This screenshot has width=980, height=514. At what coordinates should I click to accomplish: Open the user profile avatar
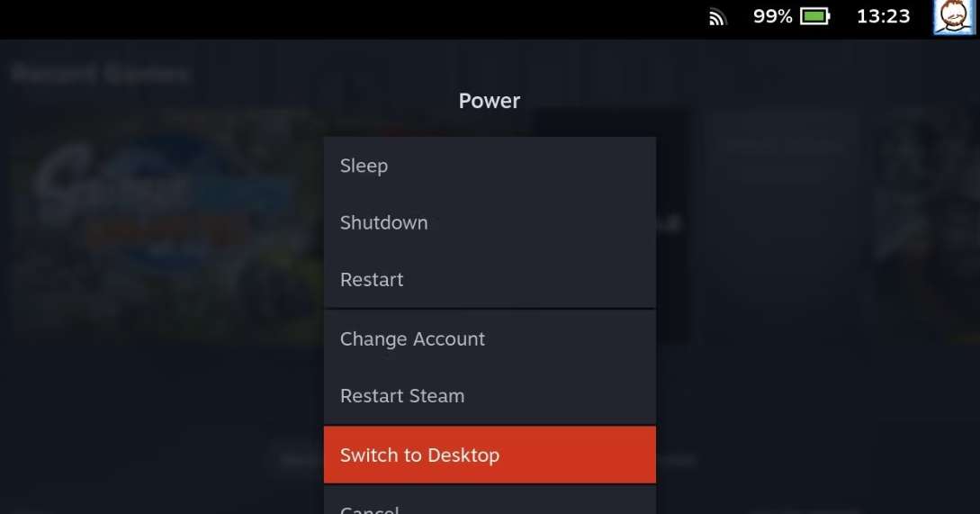coord(953,17)
